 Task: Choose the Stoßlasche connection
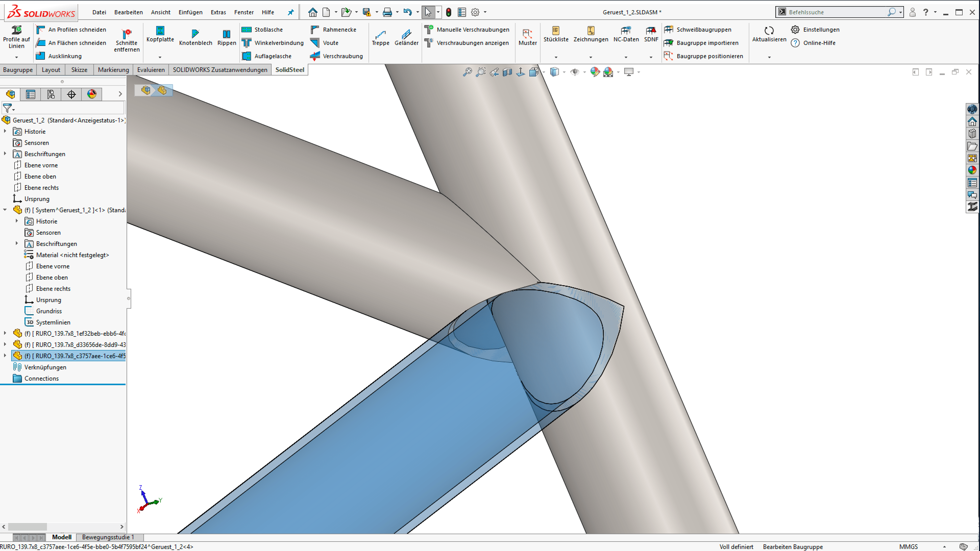263,30
